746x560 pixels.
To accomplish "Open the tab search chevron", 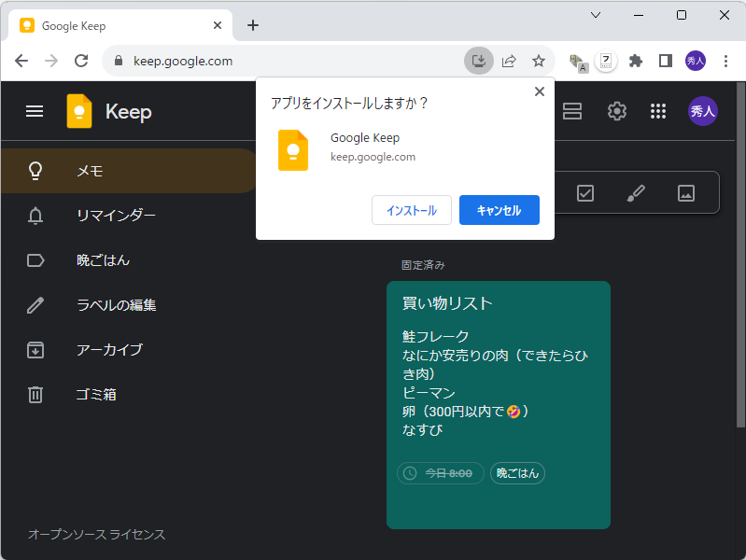I will point(595,15).
